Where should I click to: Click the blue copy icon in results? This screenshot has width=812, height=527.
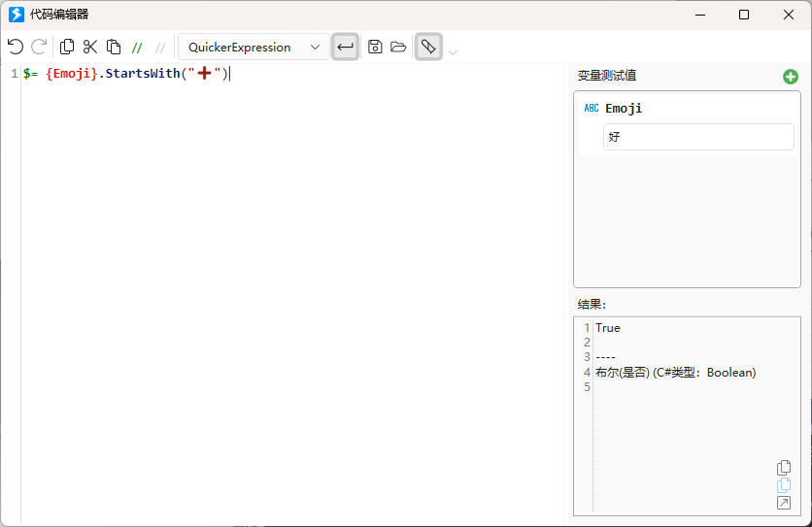pyautogui.click(x=784, y=485)
